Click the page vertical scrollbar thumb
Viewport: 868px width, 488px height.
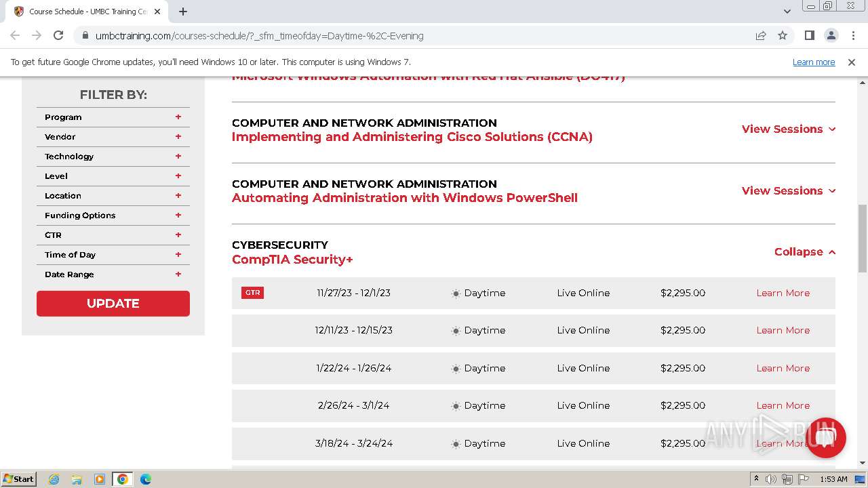click(863, 237)
